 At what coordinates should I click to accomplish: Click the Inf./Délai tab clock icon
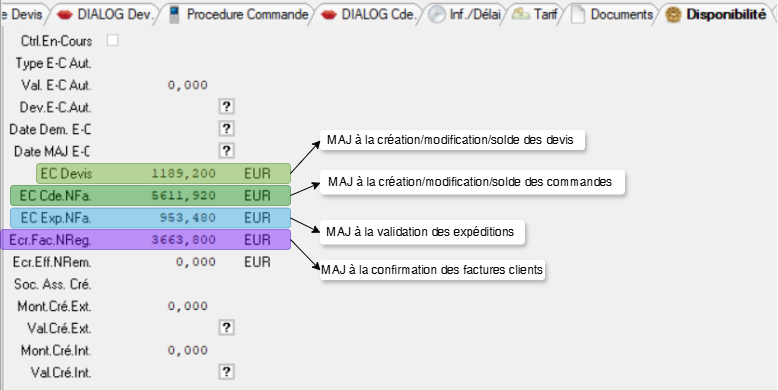tap(437, 15)
